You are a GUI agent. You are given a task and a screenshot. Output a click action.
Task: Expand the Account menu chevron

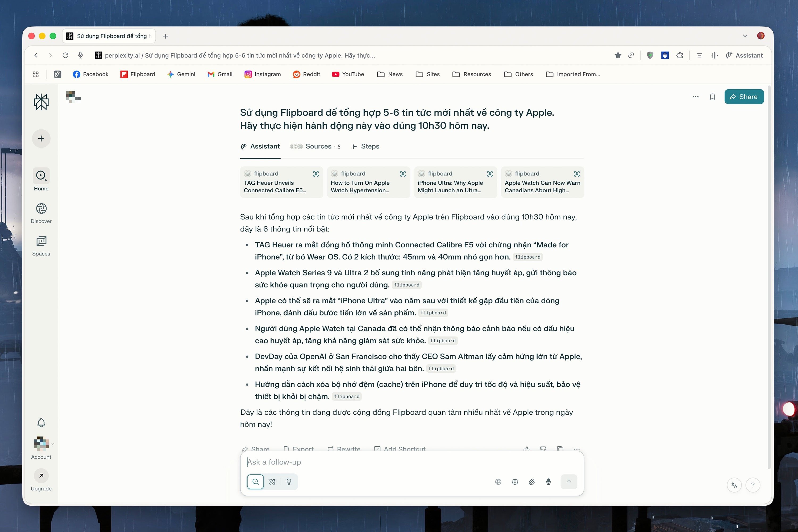click(x=52, y=444)
